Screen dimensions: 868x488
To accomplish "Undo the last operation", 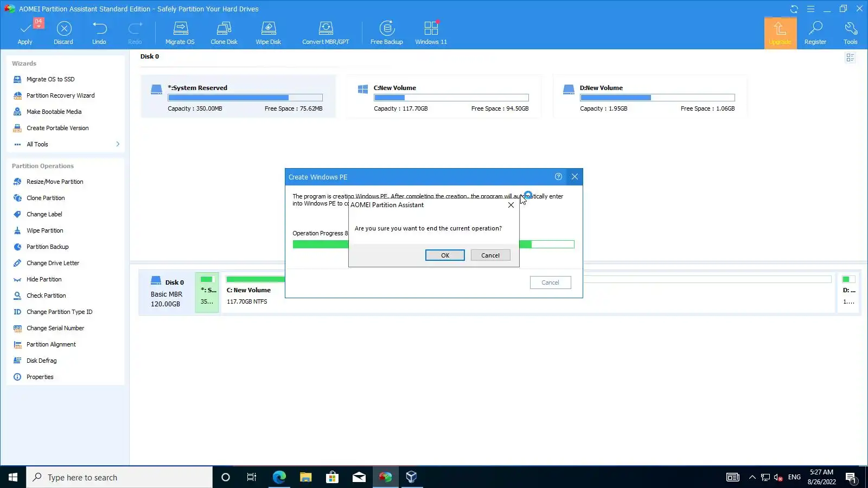I will pyautogui.click(x=99, y=33).
